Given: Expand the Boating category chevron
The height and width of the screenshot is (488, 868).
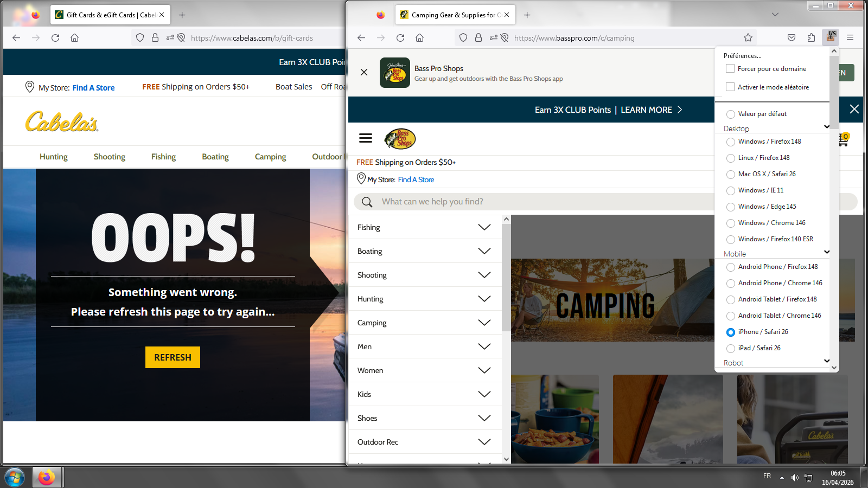Looking at the screenshot, I should pos(484,251).
